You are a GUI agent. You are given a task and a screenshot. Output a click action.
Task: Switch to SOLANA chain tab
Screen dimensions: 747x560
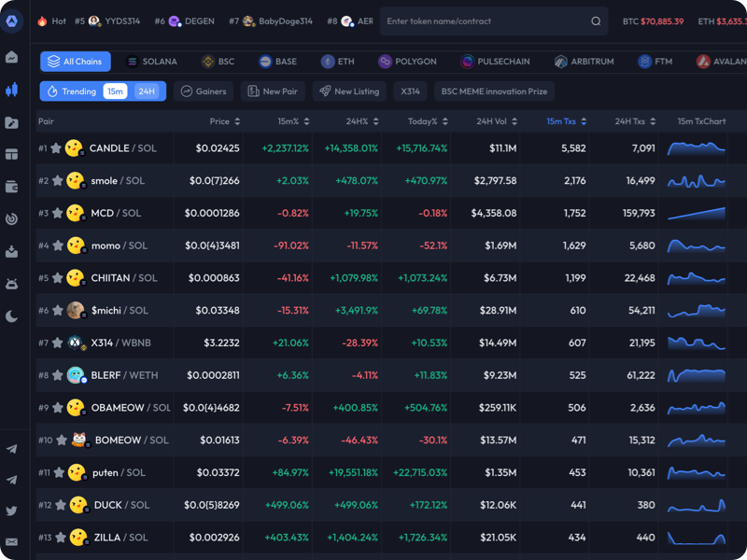(151, 62)
